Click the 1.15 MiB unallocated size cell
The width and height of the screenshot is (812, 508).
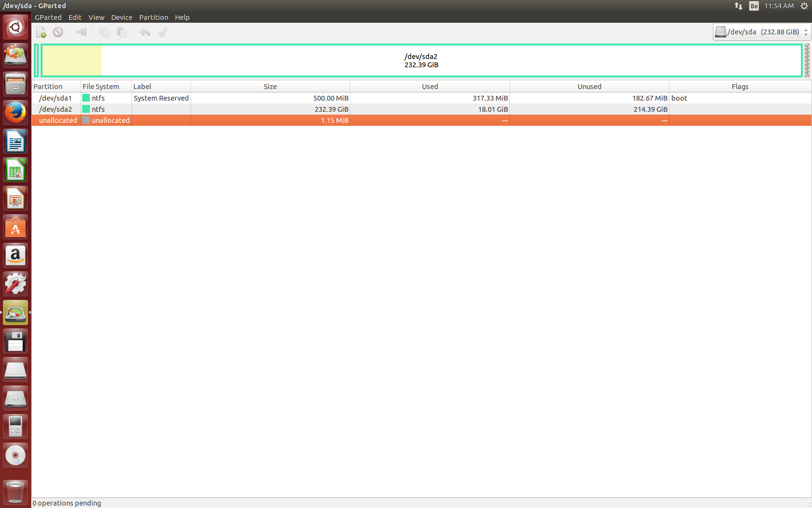point(270,120)
